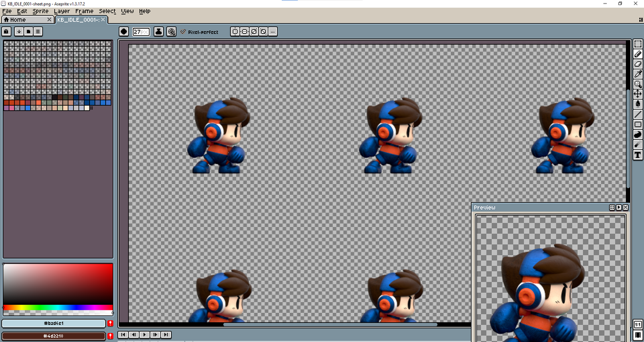The height and width of the screenshot is (342, 644).
Task: Close the Preview window
Action: point(626,207)
